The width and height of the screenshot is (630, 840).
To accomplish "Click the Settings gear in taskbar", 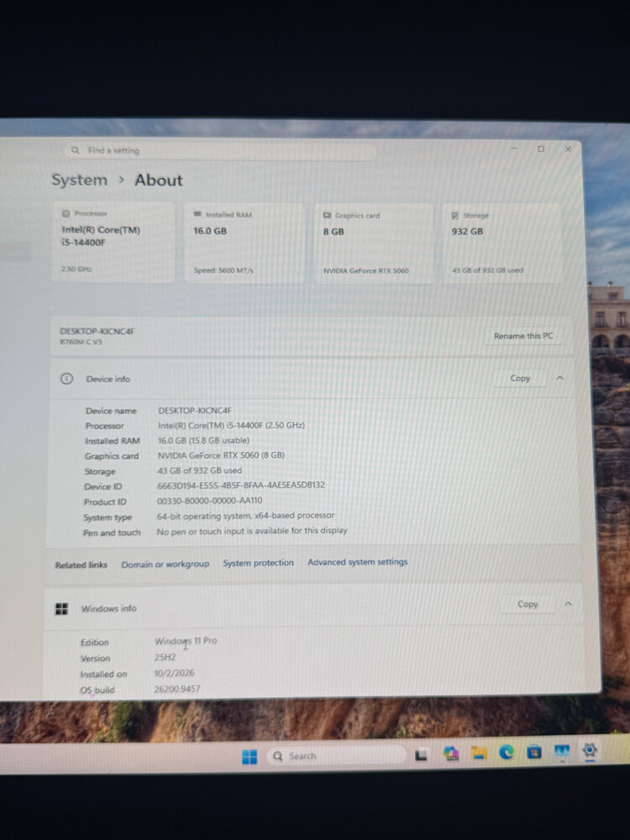I will coord(590,750).
